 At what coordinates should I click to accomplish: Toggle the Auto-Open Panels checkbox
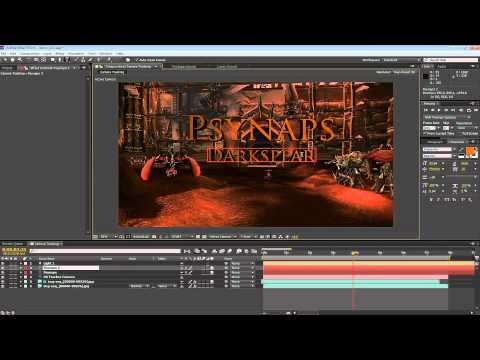[x=137, y=60]
